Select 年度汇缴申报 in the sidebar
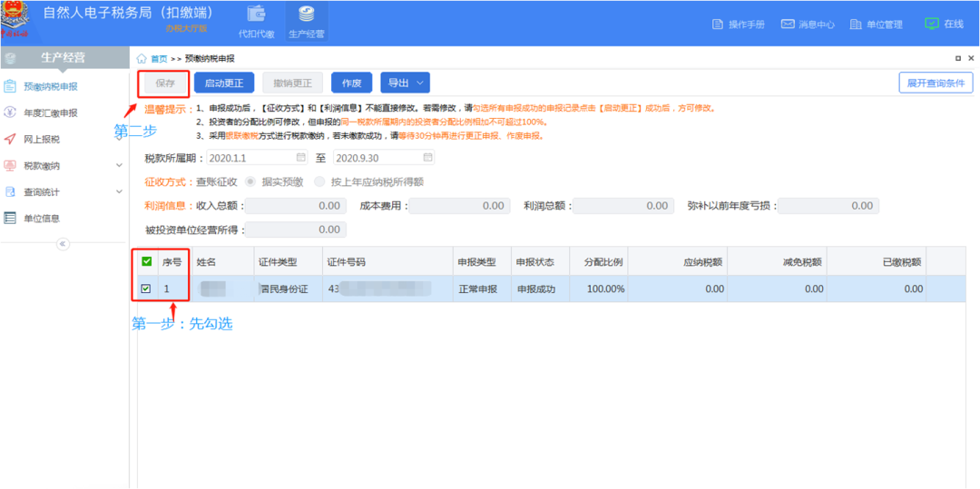Image resolution: width=980 pixels, height=489 pixels. click(x=51, y=112)
